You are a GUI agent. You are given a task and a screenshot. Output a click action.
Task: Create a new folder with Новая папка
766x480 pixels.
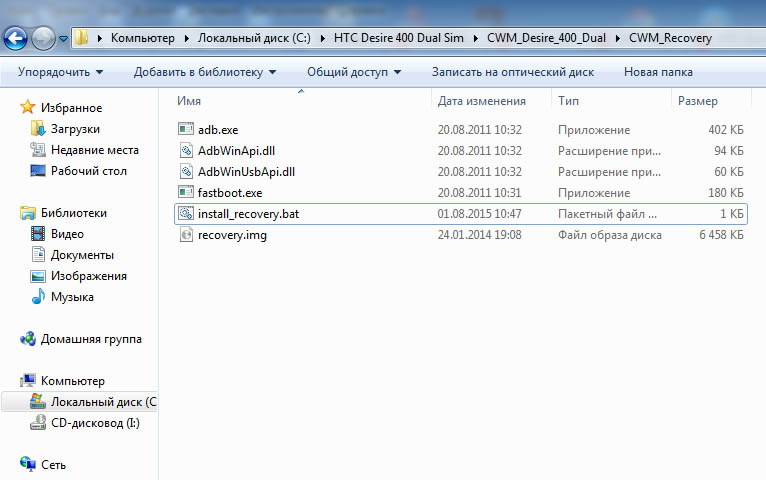click(x=658, y=72)
